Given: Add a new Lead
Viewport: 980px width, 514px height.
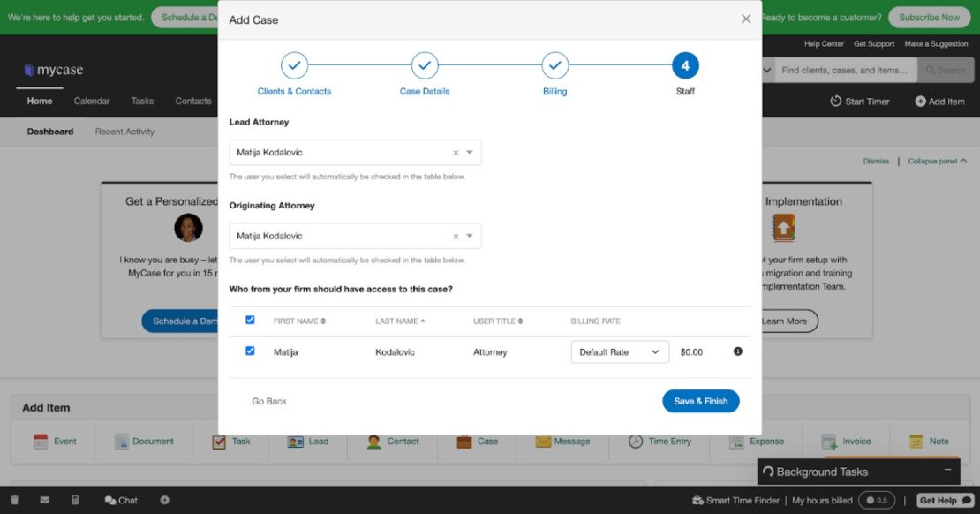Looking at the screenshot, I should click(x=308, y=441).
